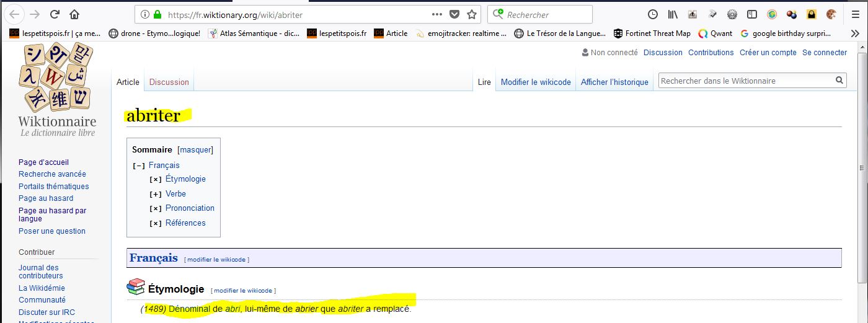Click the Se connecter link
The image size is (868, 323).
[x=824, y=53]
